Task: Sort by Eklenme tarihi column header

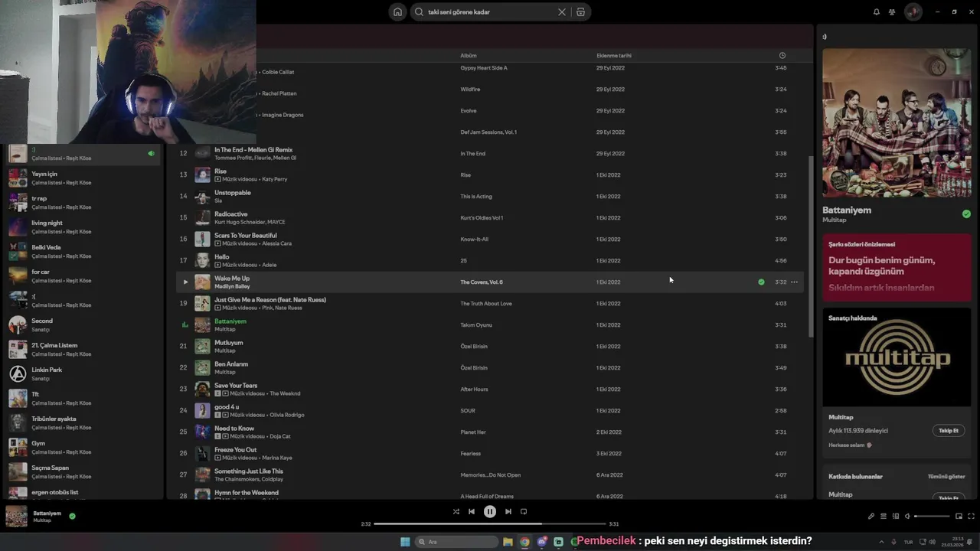Action: (614, 55)
